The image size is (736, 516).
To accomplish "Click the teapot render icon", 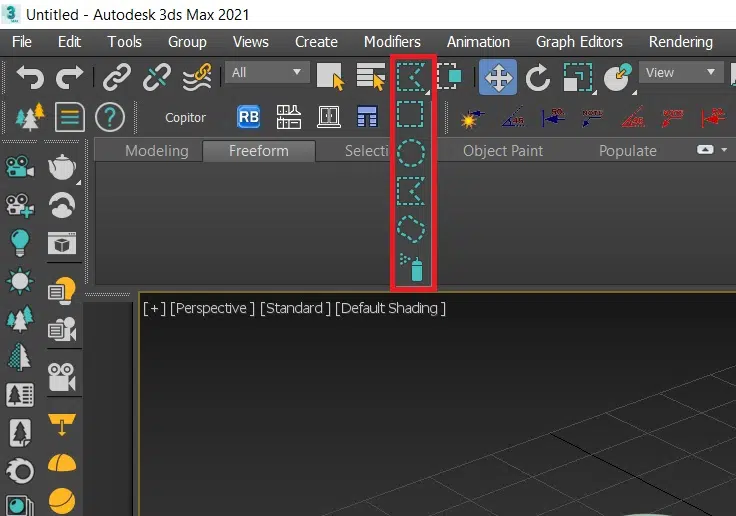I will pyautogui.click(x=64, y=167).
